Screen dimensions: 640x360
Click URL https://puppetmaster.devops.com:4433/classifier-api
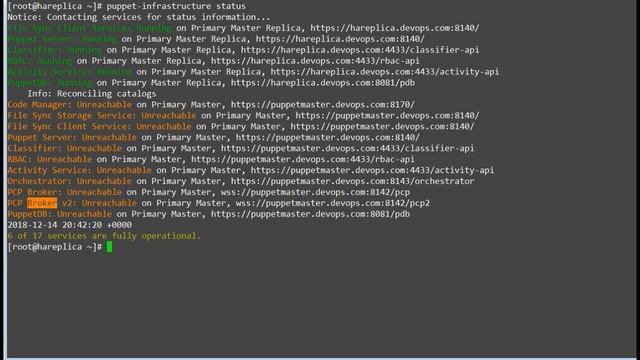pyautogui.click(x=347, y=149)
